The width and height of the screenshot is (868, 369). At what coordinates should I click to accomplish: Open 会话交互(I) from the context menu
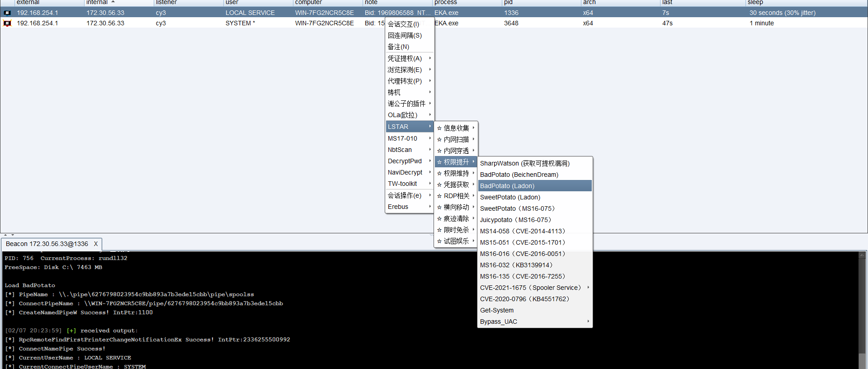click(403, 24)
